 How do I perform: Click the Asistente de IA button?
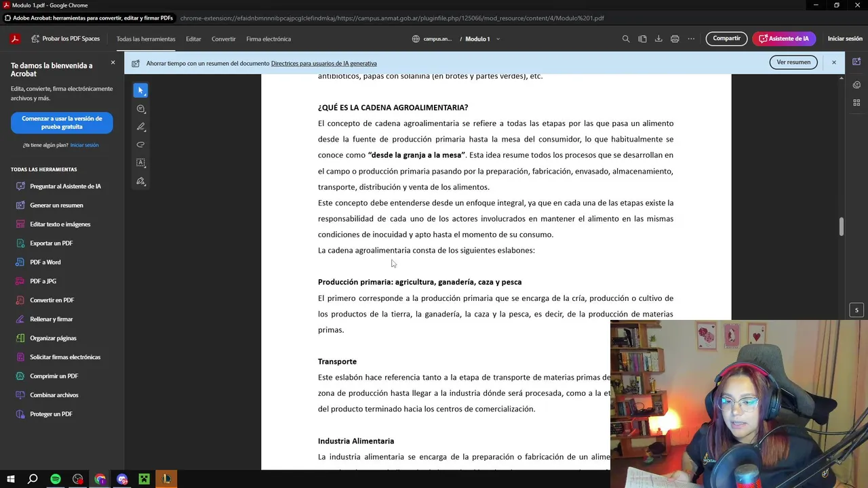point(783,39)
